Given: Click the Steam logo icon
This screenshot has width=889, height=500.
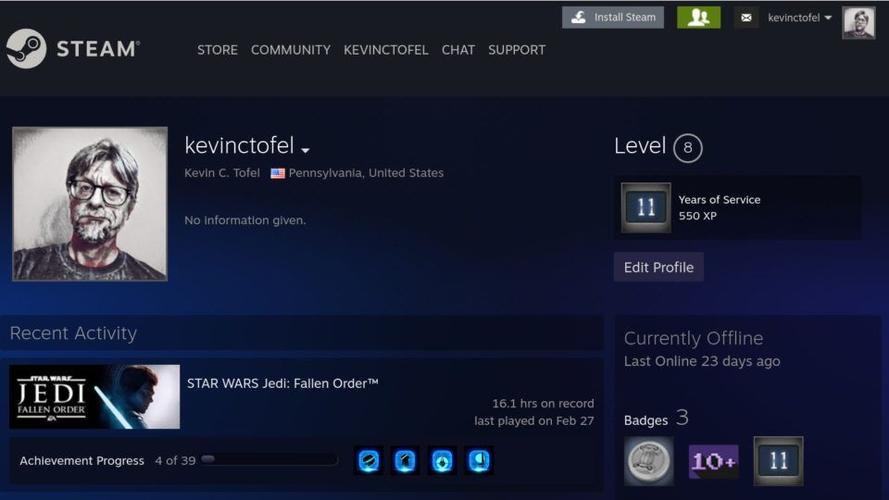Looking at the screenshot, I should pyautogui.click(x=26, y=49).
